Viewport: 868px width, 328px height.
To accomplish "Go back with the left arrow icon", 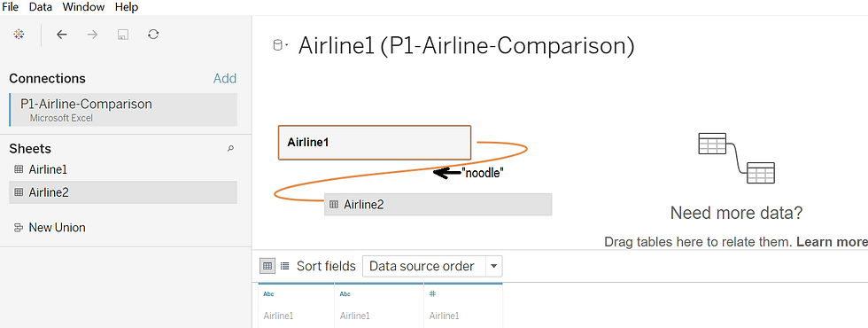I will click(x=62, y=35).
